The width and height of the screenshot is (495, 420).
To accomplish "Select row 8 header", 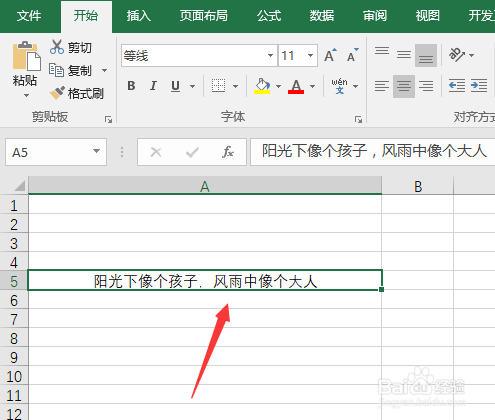I will [x=14, y=338].
